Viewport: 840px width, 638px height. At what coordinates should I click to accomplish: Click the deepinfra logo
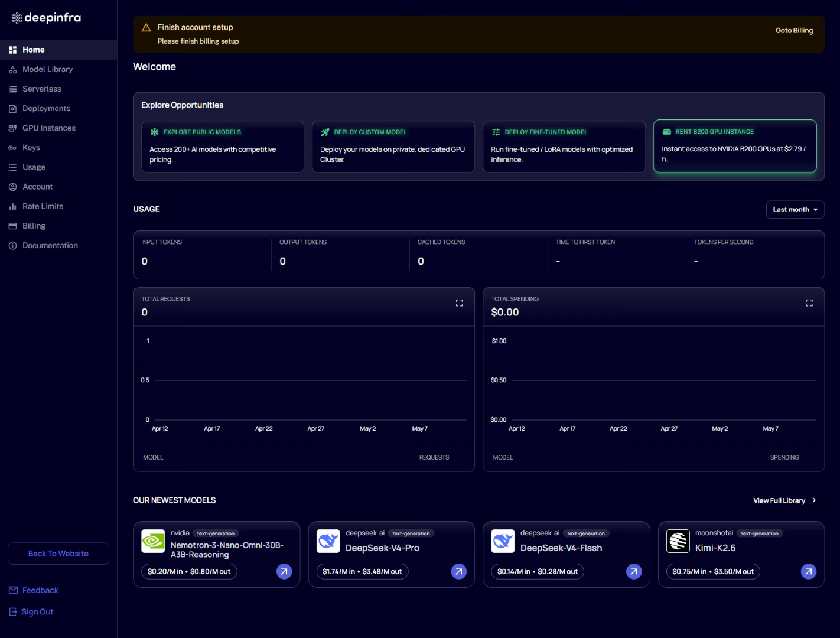click(46, 18)
